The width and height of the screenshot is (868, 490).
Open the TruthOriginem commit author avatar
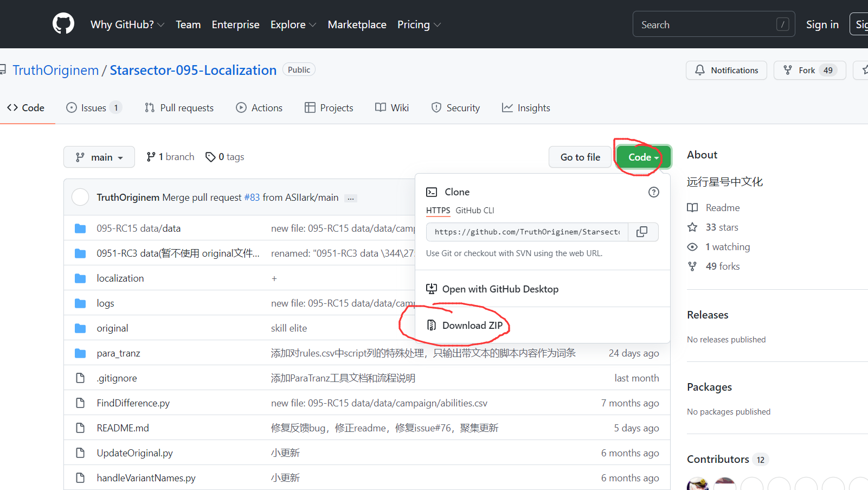[x=80, y=198]
